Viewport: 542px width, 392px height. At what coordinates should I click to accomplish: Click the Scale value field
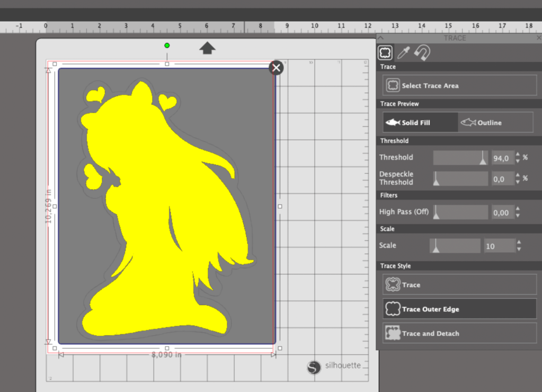point(499,246)
